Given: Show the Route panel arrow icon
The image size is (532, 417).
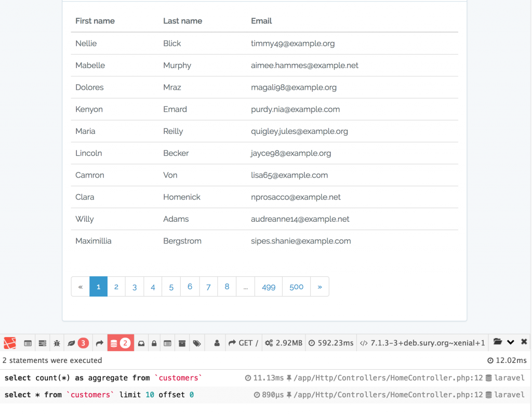Looking at the screenshot, I should (x=100, y=342).
